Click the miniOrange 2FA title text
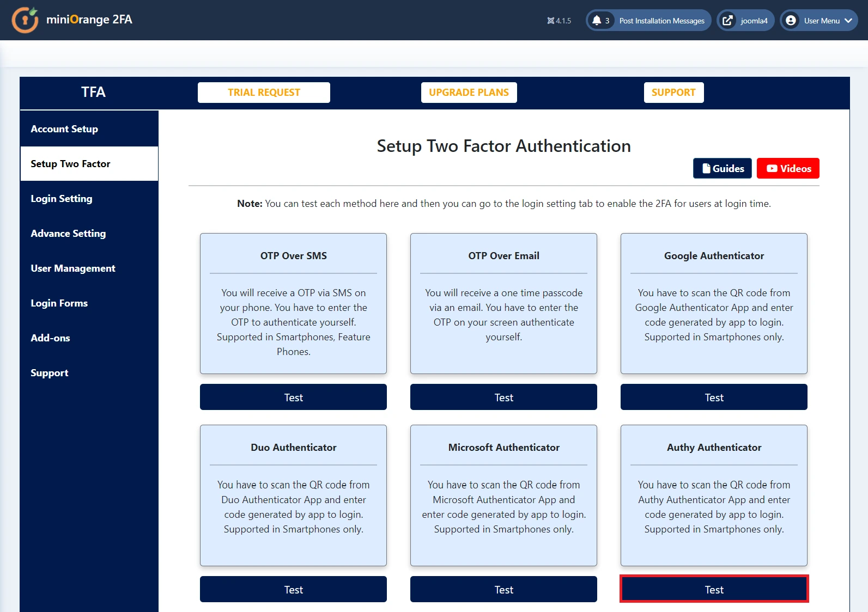 [89, 20]
